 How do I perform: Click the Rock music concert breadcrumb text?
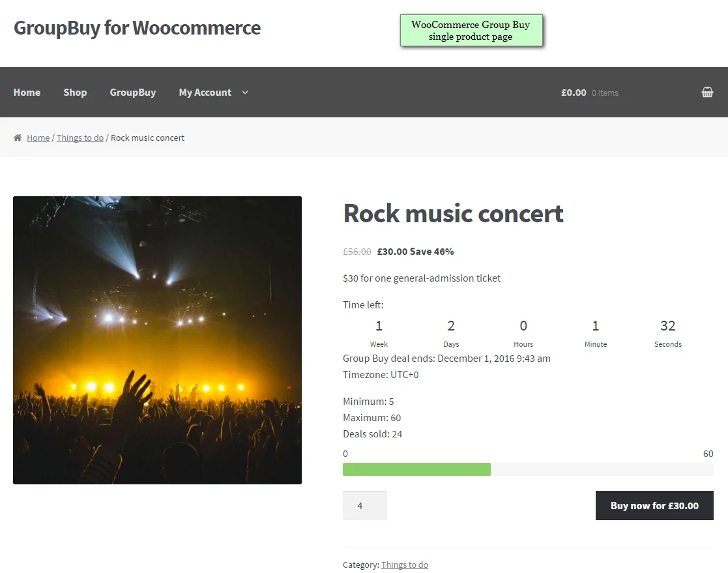coord(147,138)
